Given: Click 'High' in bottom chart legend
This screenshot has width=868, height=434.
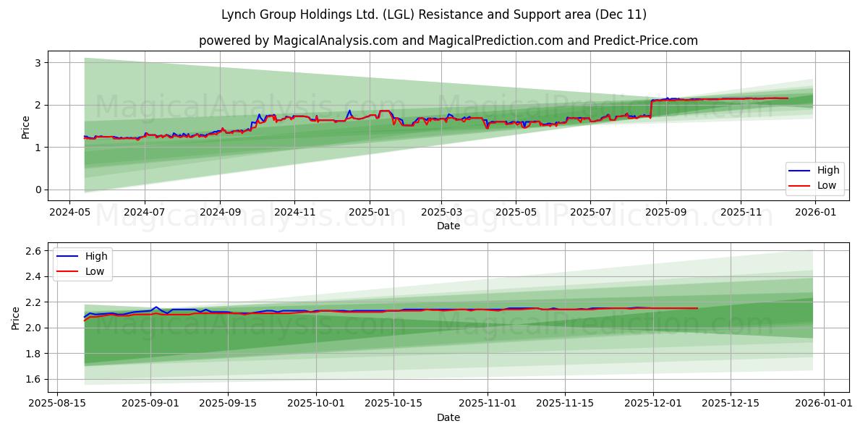Looking at the screenshot, I should coord(96,256).
